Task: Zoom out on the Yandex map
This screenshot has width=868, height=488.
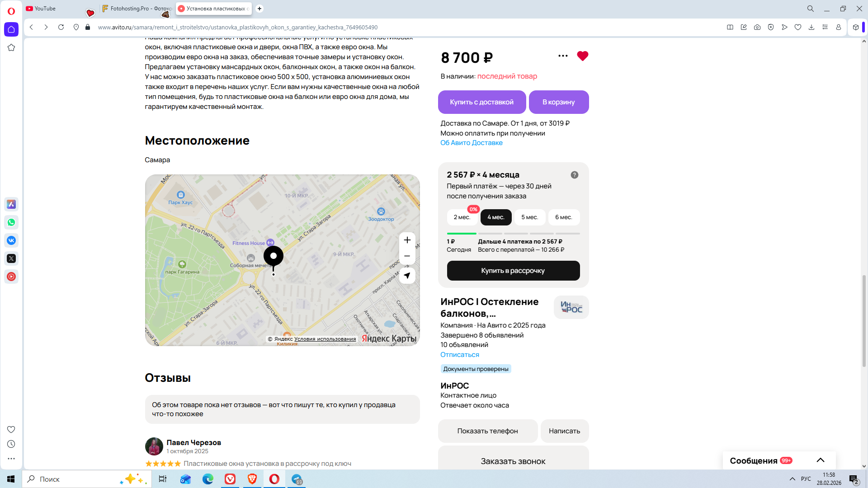Action: 407,256
